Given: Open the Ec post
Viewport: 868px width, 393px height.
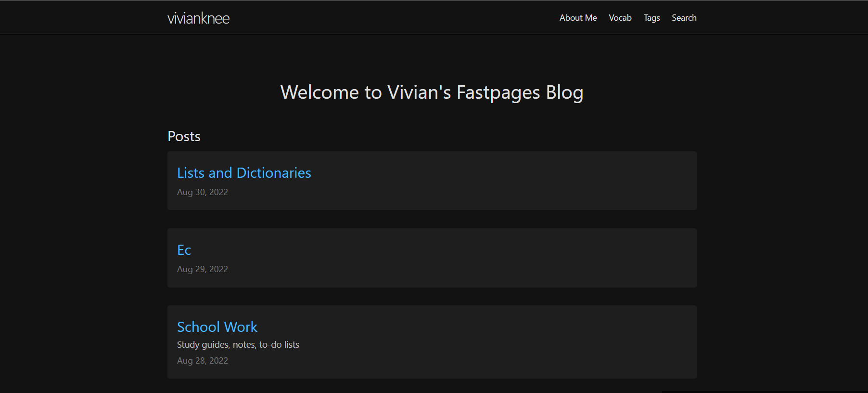Looking at the screenshot, I should (184, 249).
